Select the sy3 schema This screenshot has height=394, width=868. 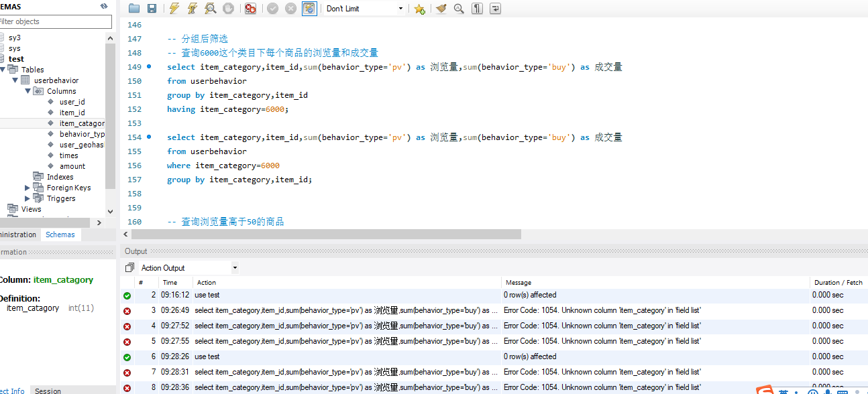15,38
